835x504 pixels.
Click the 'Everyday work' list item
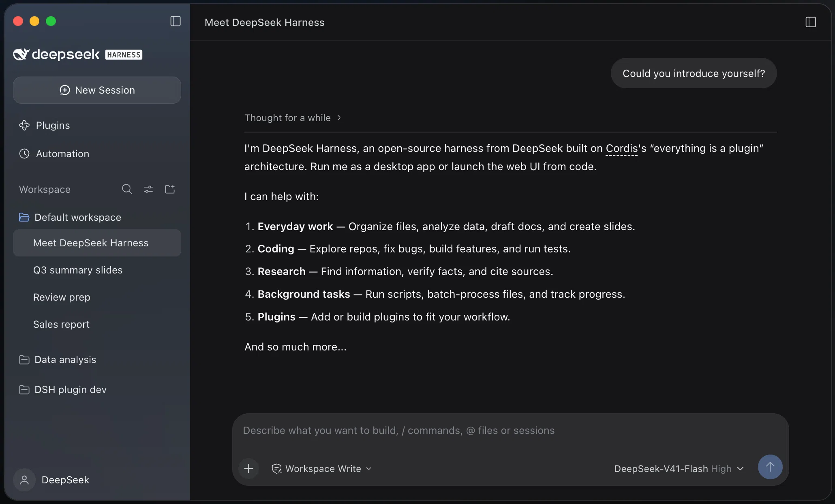[x=439, y=226]
